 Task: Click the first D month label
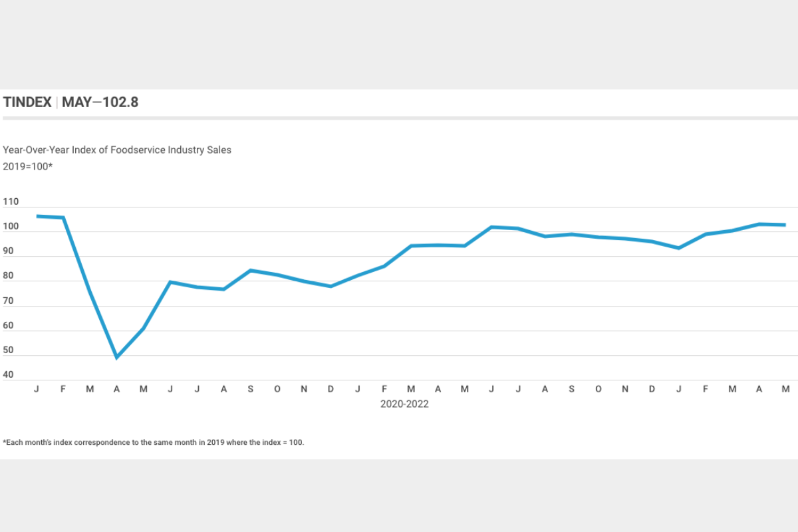(x=331, y=389)
